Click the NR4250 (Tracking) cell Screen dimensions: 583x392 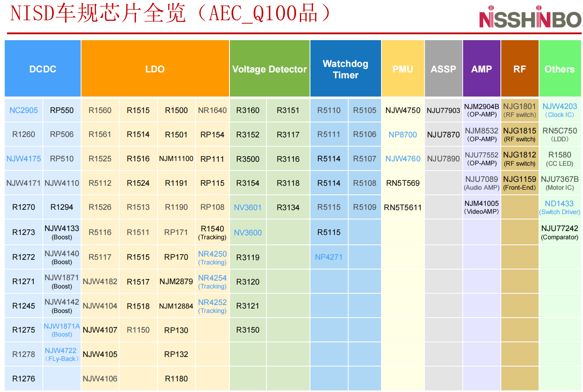pos(213,257)
